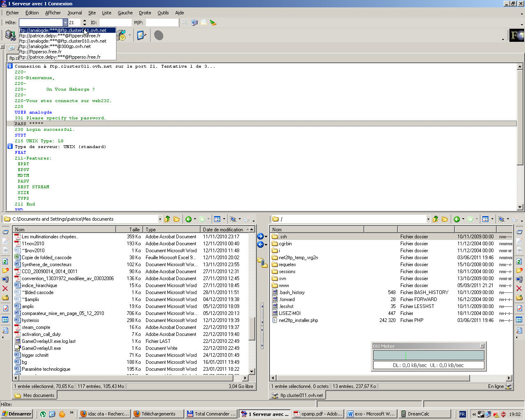
Task: Click the FTP site manager icon
Action: (10, 36)
